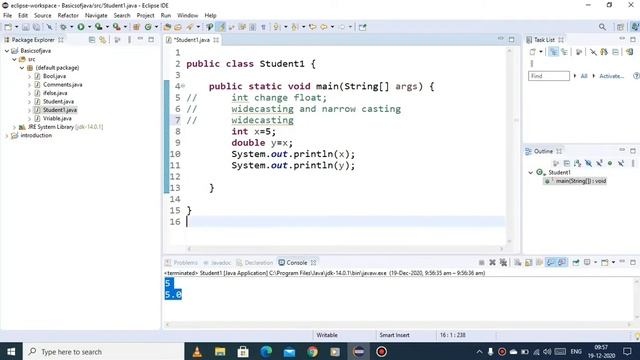Switch to the Problems tab

(x=181, y=262)
